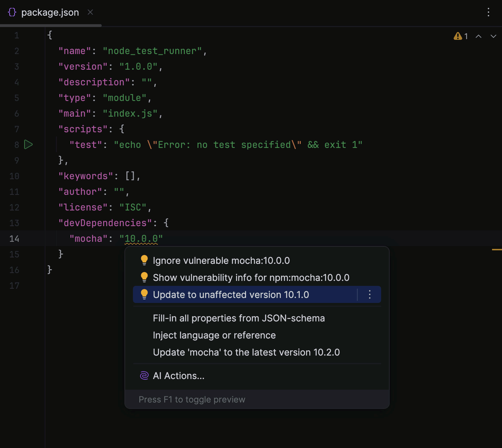Click the AI Actions swirl icon
Screen dimensions: 502x448
pos(144,375)
